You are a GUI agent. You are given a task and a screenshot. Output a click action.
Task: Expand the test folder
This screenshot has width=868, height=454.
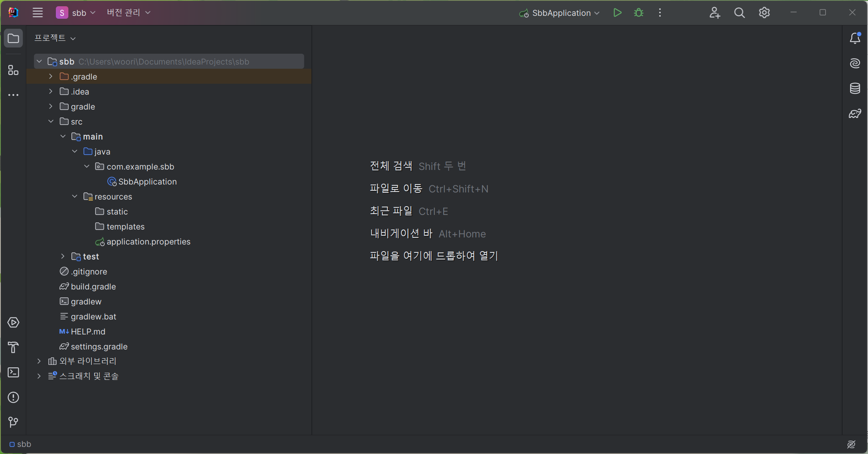click(x=63, y=257)
